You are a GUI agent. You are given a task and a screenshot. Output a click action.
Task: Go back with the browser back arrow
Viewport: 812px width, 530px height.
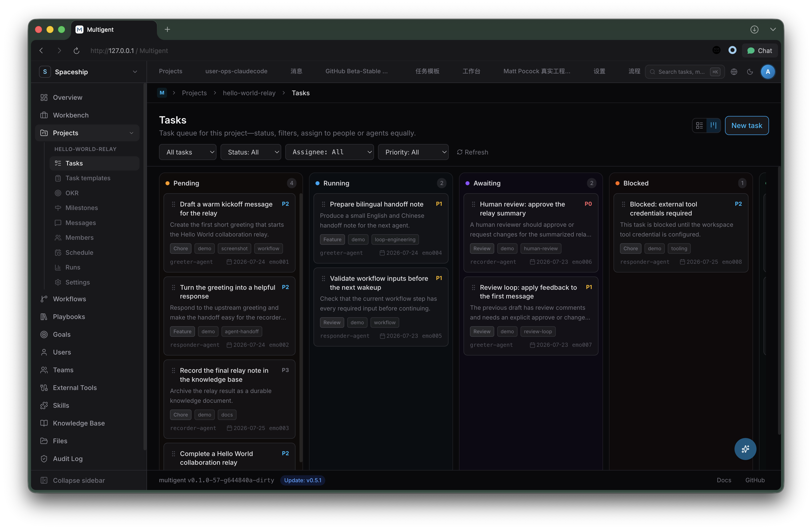[x=41, y=50]
